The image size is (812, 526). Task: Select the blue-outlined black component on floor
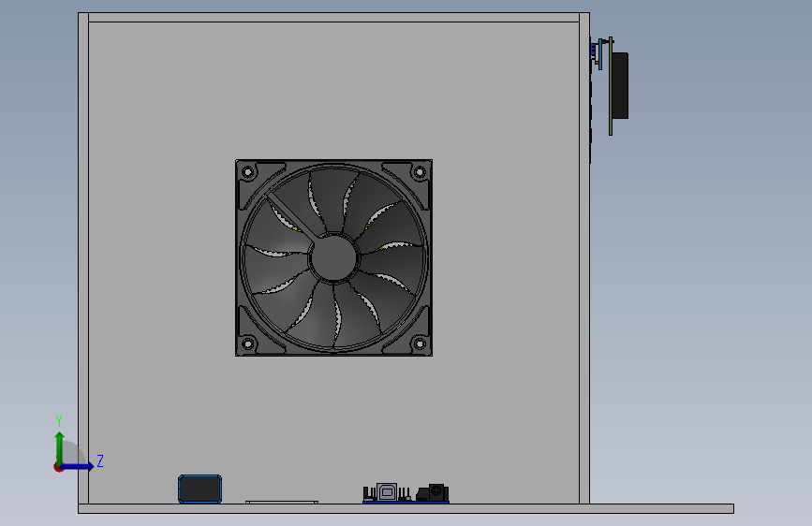point(199,489)
